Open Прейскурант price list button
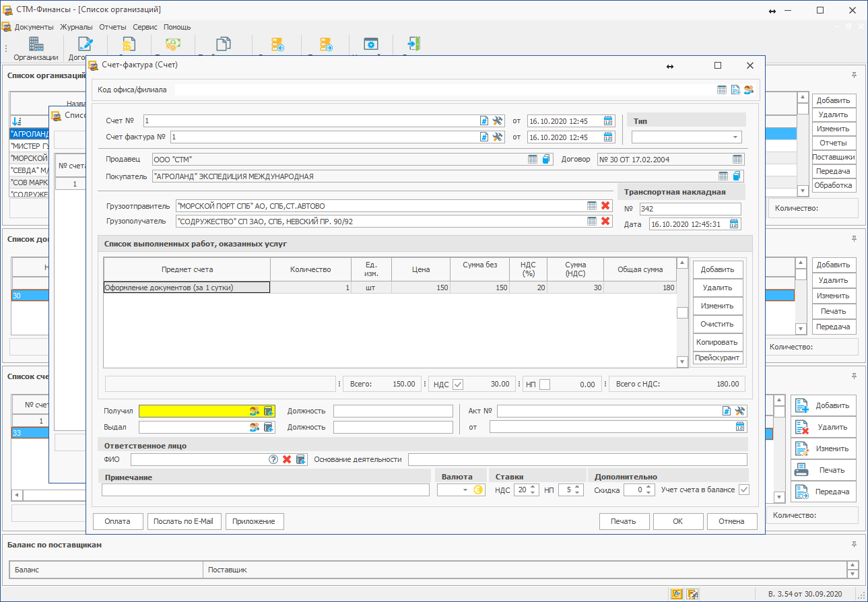This screenshot has height=602, width=868. click(718, 358)
